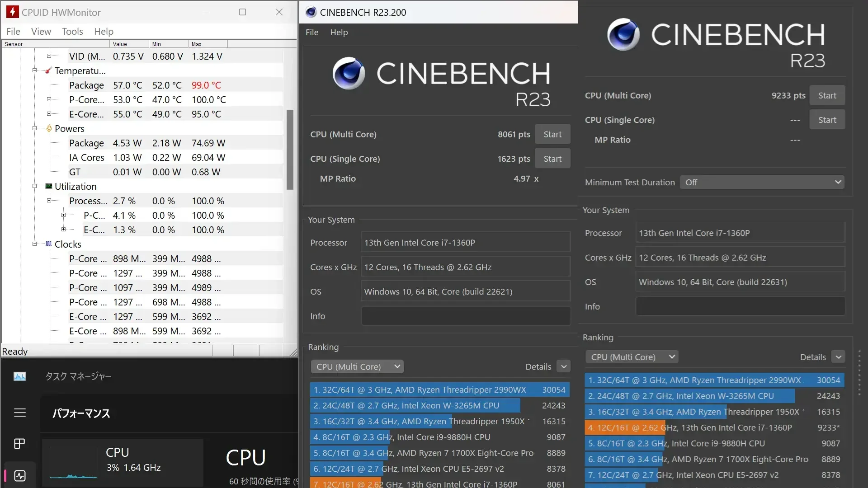This screenshot has height=488, width=868.
Task: Click the Powers flame icon in sensor tree
Action: 49,128
